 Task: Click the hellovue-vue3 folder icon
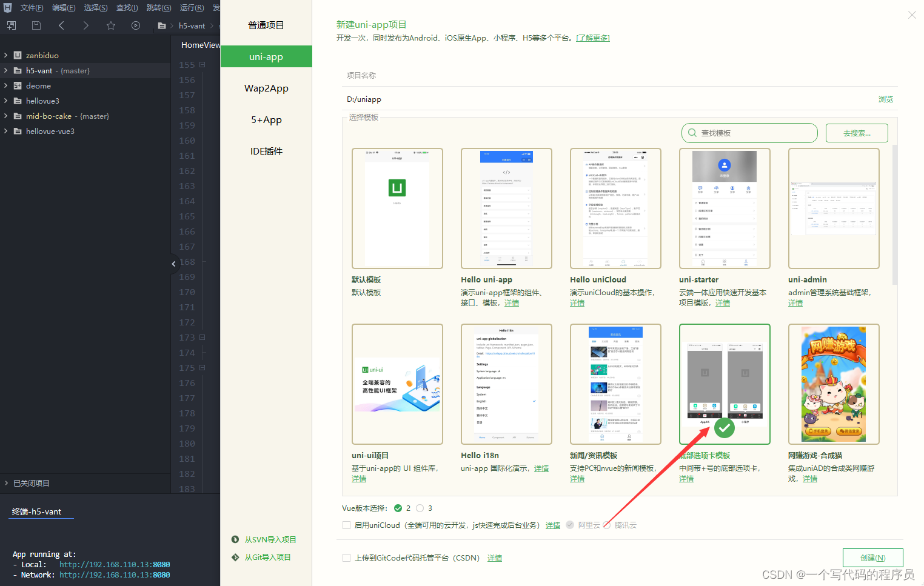(18, 131)
